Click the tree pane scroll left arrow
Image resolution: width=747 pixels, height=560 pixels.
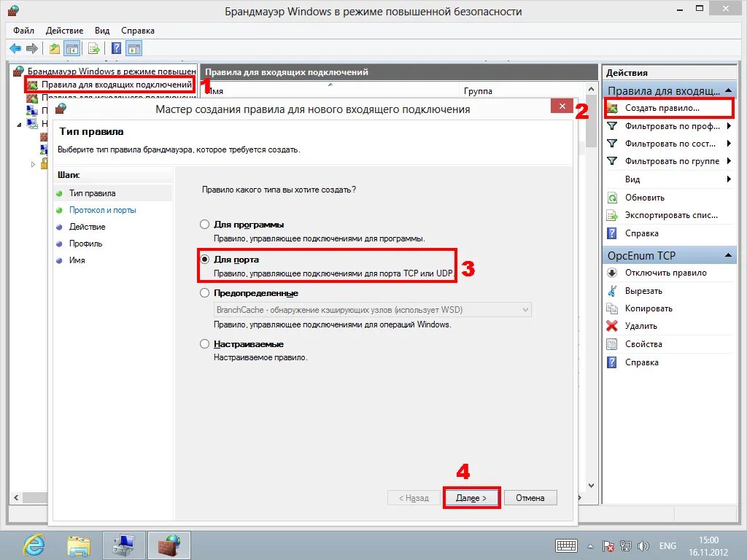pos(16,497)
